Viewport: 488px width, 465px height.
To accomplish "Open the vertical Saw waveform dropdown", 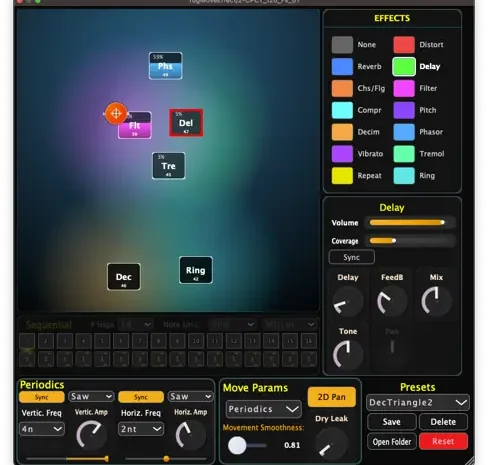I will point(91,396).
